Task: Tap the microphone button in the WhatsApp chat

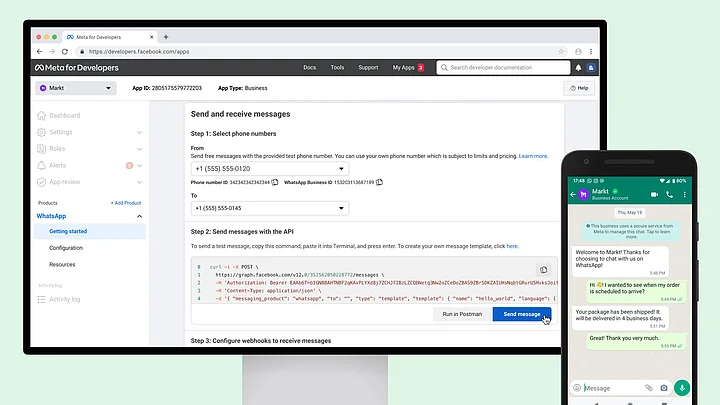Action: (682, 387)
